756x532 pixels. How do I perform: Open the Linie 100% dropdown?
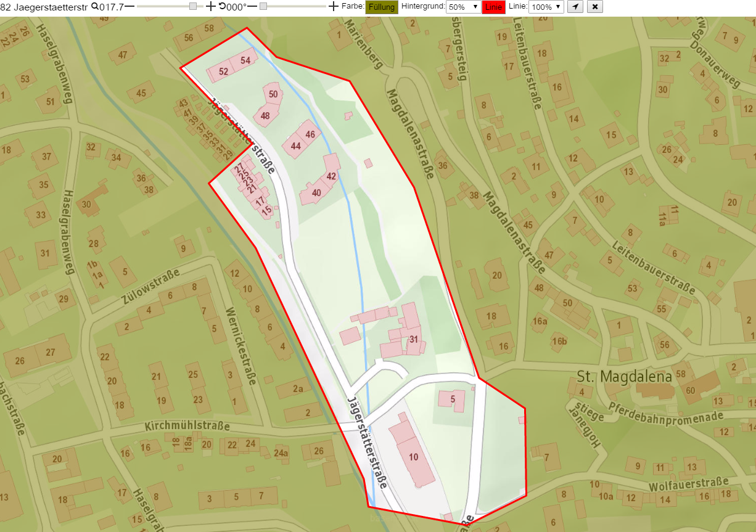546,7
